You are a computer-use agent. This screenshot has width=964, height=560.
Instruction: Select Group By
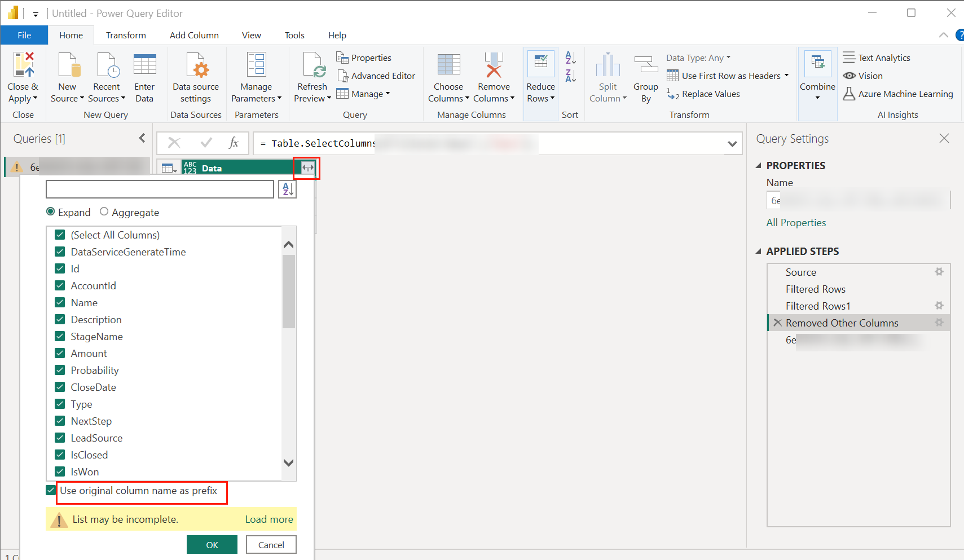(x=646, y=76)
